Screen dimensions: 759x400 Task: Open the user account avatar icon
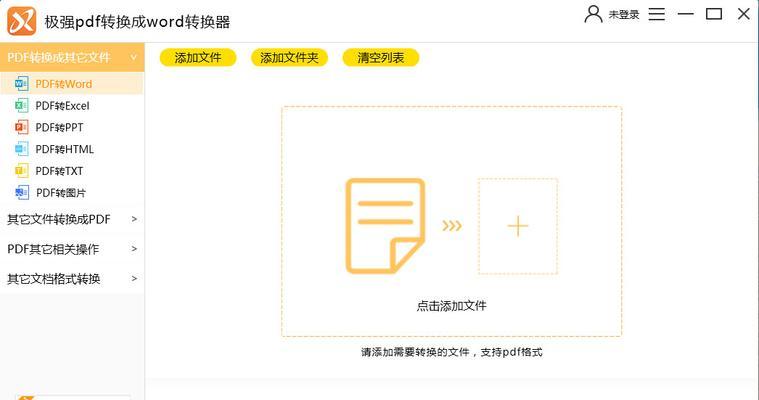[593, 14]
